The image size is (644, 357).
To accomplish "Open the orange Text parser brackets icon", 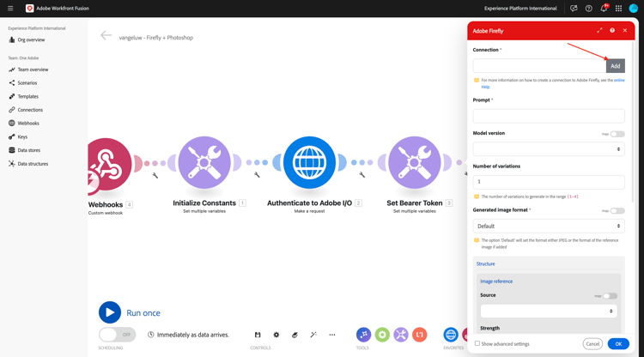I will click(x=419, y=335).
